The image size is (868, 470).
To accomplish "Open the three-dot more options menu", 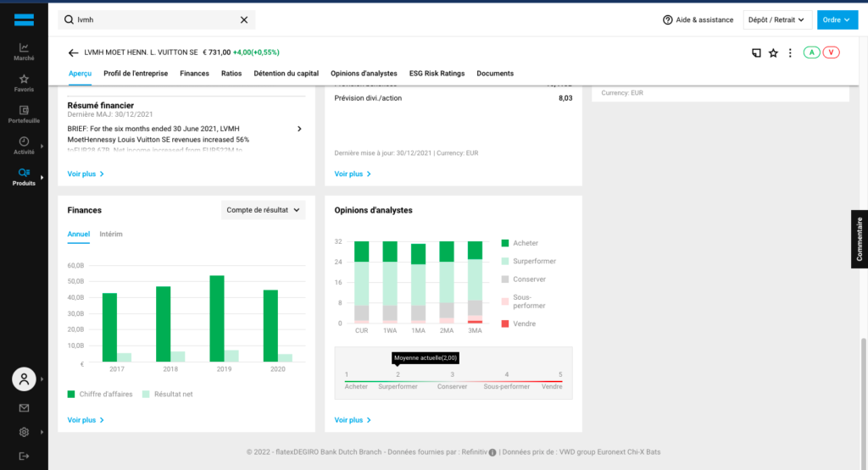I will point(790,53).
